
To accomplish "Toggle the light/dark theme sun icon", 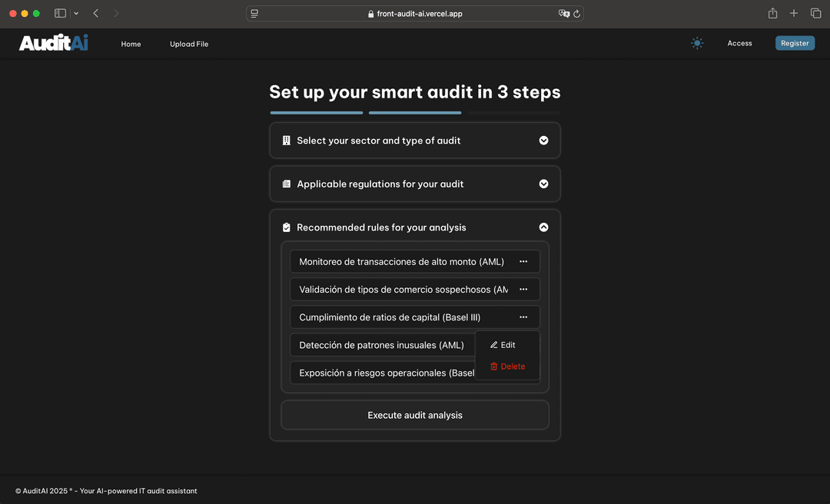I will click(697, 43).
